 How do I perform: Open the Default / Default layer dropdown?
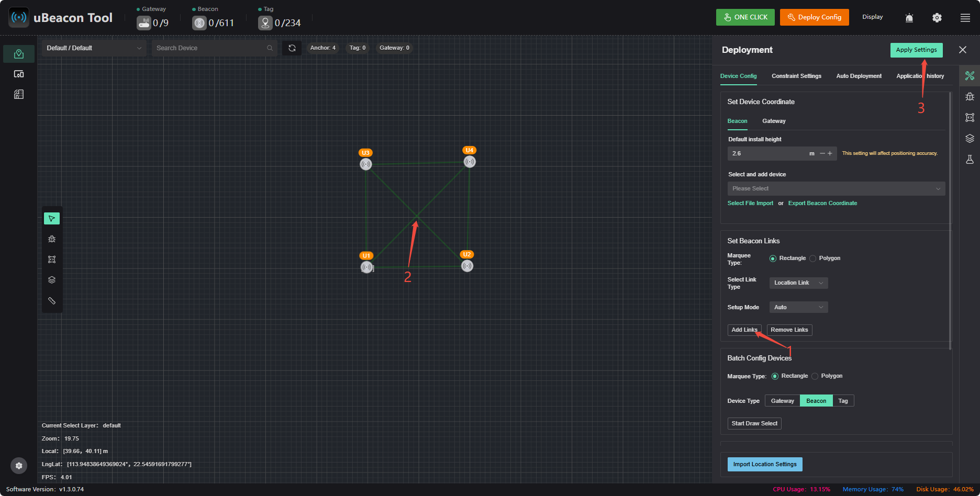tap(94, 48)
